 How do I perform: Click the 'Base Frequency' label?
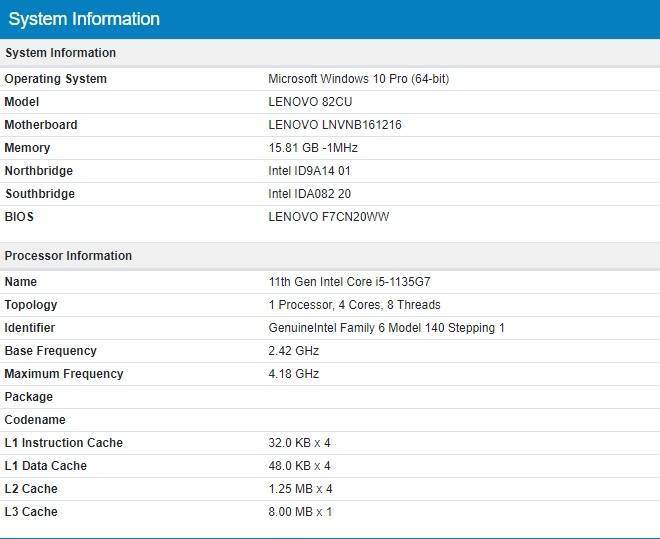click(51, 351)
